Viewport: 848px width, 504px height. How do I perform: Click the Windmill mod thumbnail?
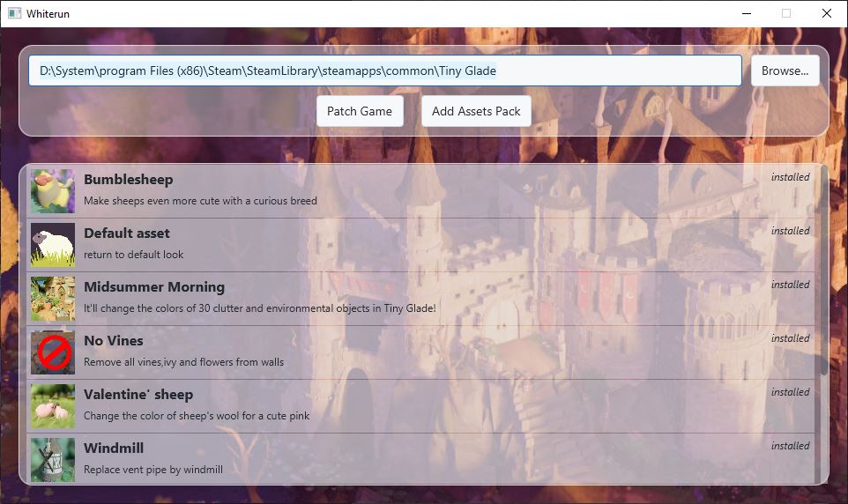pos(53,460)
